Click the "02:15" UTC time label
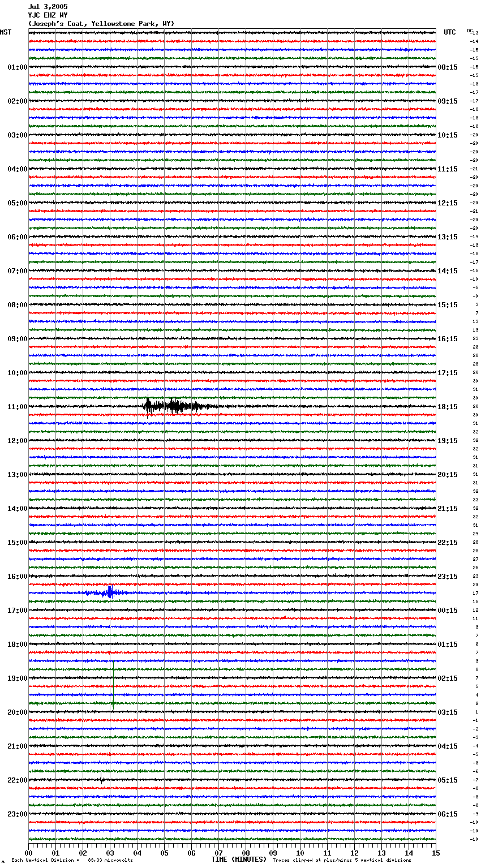The image size is (481, 868). (448, 678)
